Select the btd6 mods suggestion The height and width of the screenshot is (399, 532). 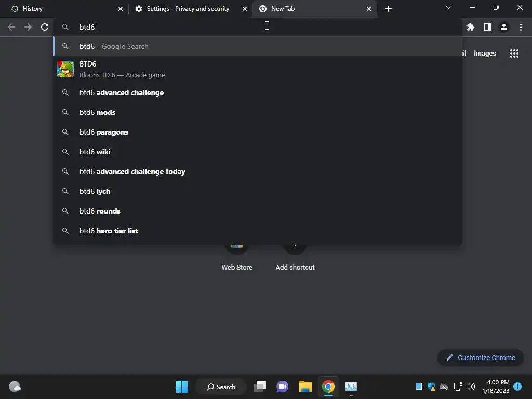258,112
